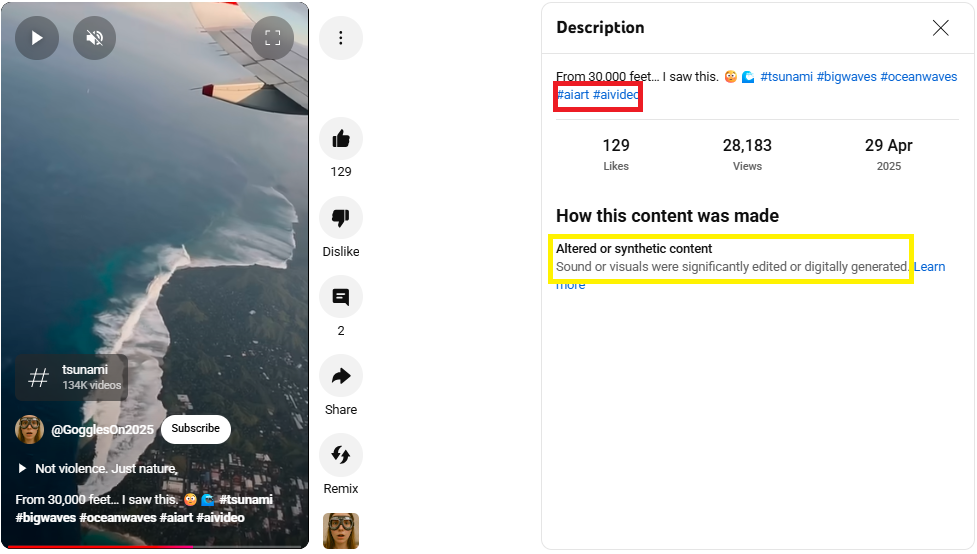Open the #bigwaves hashtag in description
977x554 pixels.
847,77
